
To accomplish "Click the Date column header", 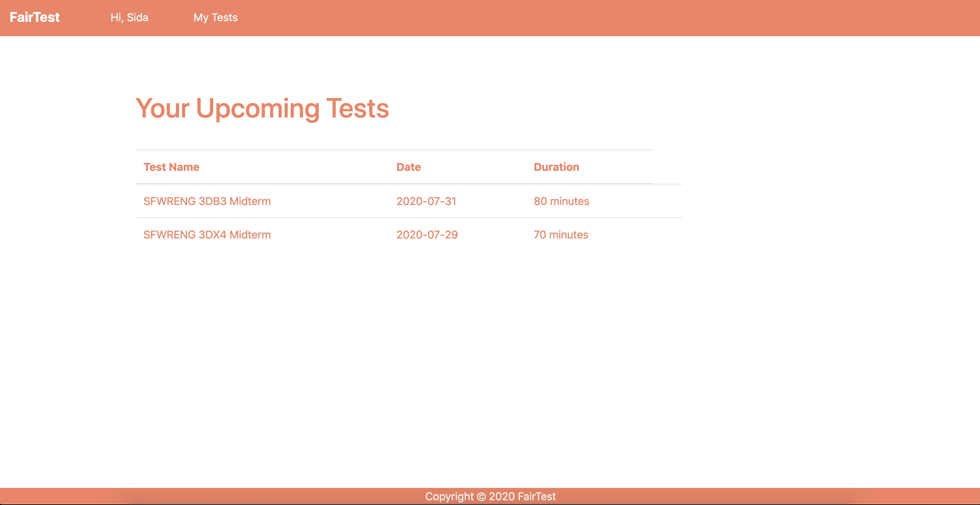I will pos(408,167).
